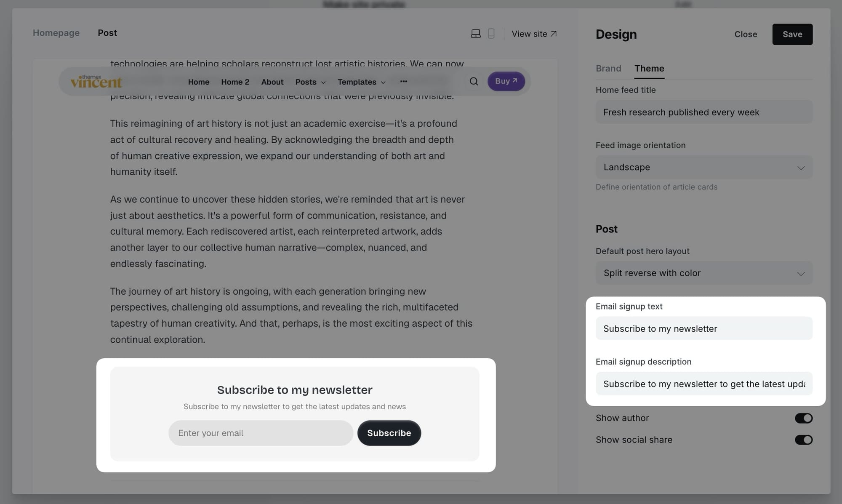Switch to mobile preview mode
Viewport: 842px width, 504px height.
tap(491, 33)
